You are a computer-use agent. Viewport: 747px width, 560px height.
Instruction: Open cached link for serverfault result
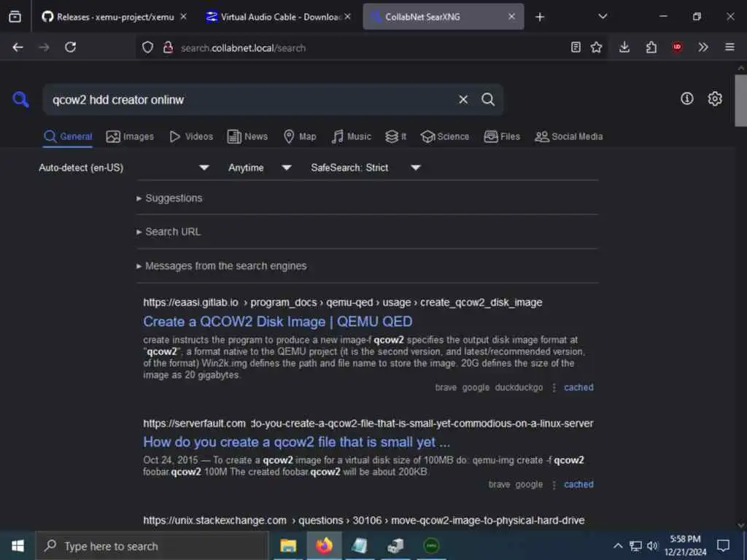point(578,484)
